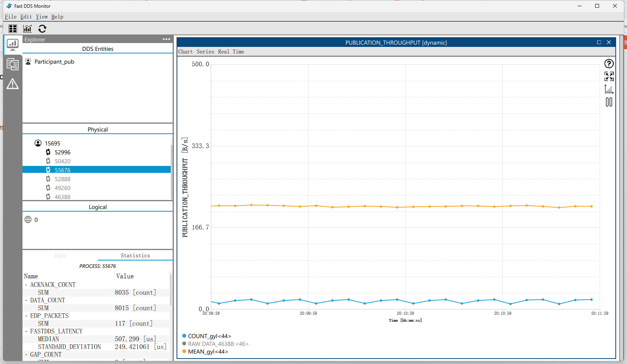Open the Series chart menu
This screenshot has width=627, height=364.
[x=205, y=52]
